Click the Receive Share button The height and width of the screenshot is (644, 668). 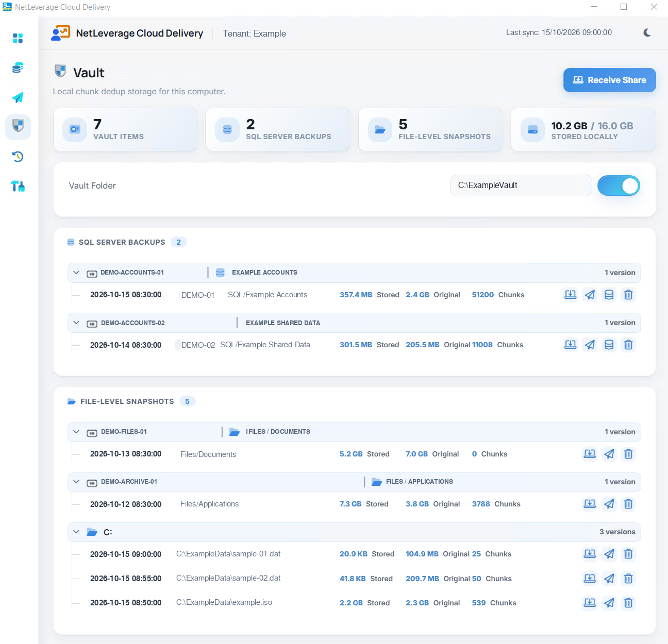pos(609,80)
